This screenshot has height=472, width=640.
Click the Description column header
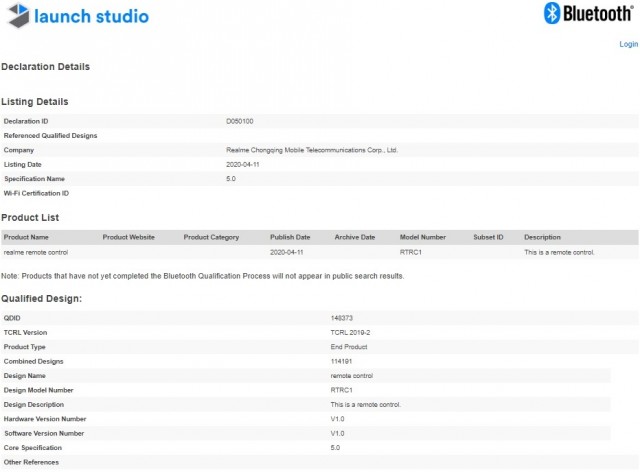[x=542, y=237]
